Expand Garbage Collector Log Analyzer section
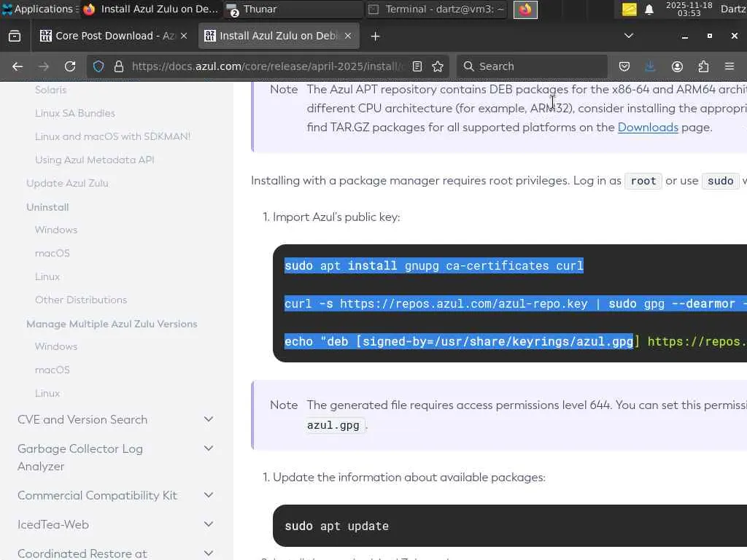This screenshot has width=747, height=560. coord(208,448)
